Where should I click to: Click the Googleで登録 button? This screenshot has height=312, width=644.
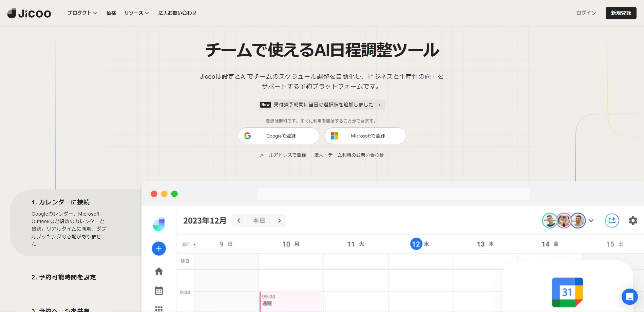pyautogui.click(x=279, y=136)
